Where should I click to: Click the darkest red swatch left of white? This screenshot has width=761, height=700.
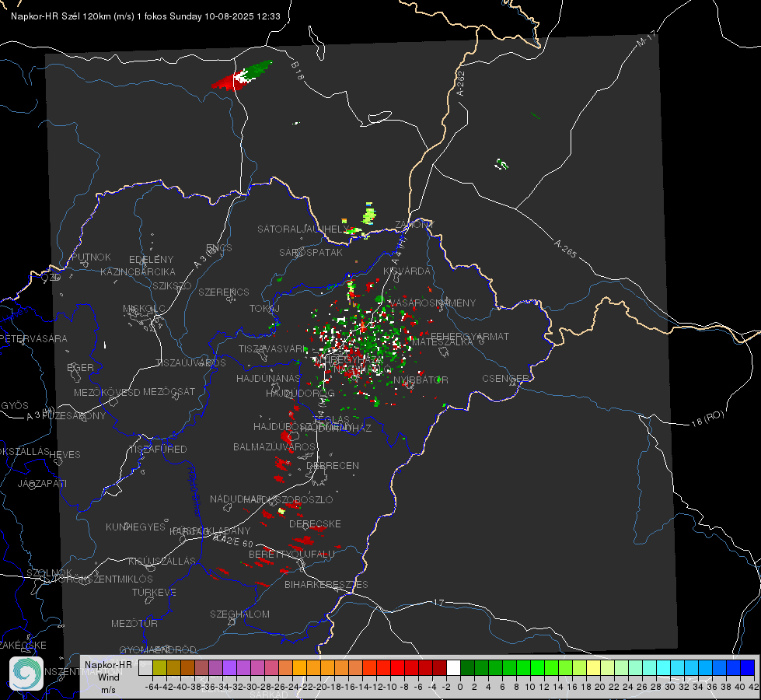(439, 668)
